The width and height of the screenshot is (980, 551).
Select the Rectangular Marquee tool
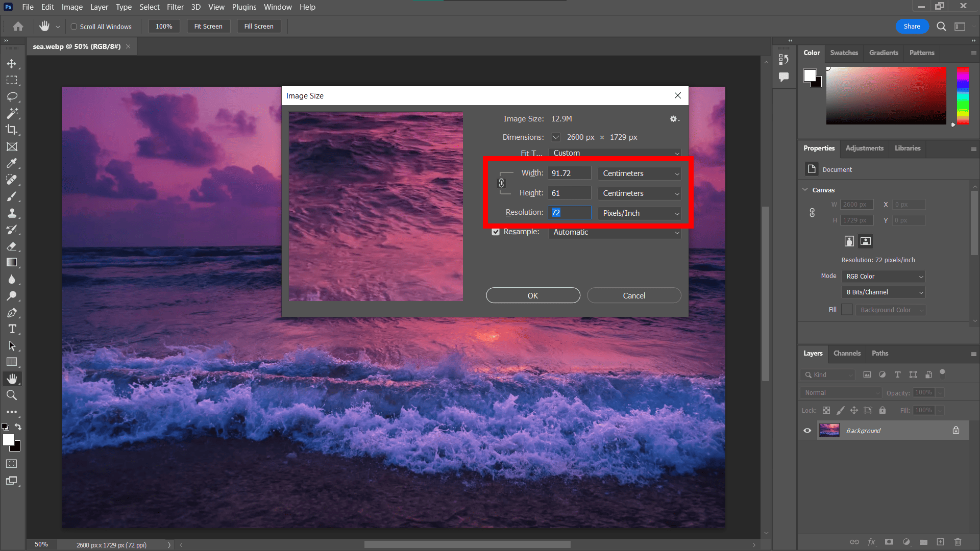12,80
